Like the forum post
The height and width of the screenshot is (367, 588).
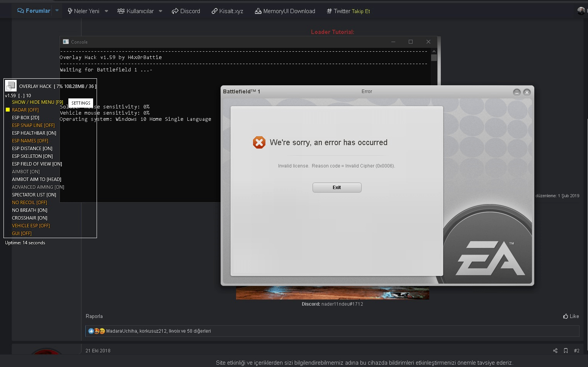coord(571,316)
